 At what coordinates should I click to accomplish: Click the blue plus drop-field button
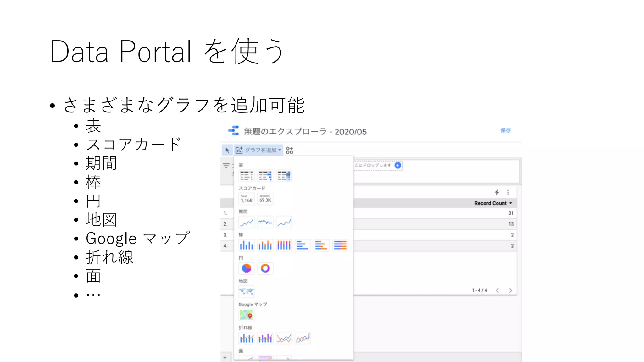398,165
